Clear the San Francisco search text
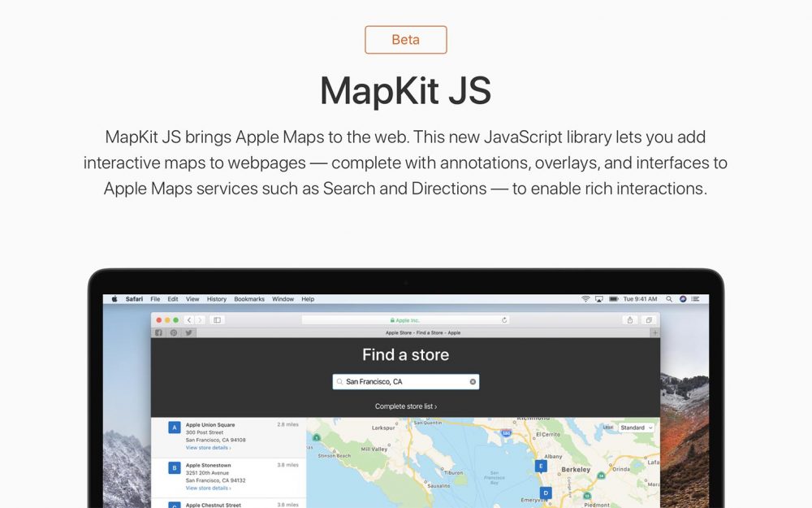This screenshot has width=812, height=508. 473,381
